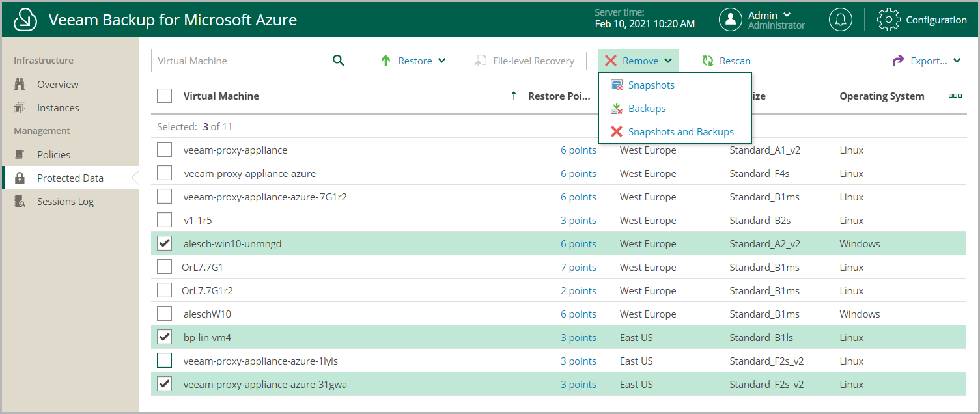Check the veeam-proxy-appliance-azure row checkbox
The image size is (980, 414).
coord(165,173)
